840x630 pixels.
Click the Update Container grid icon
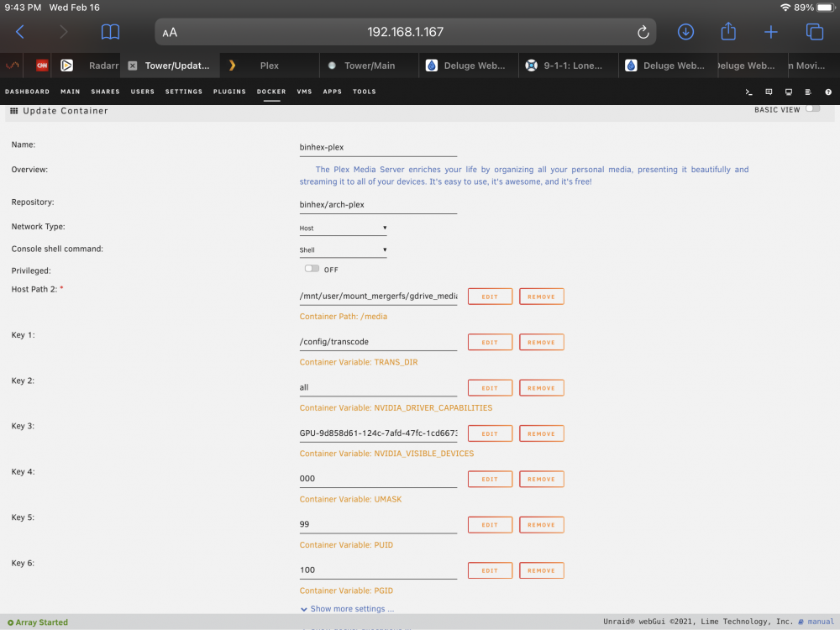tap(14, 111)
